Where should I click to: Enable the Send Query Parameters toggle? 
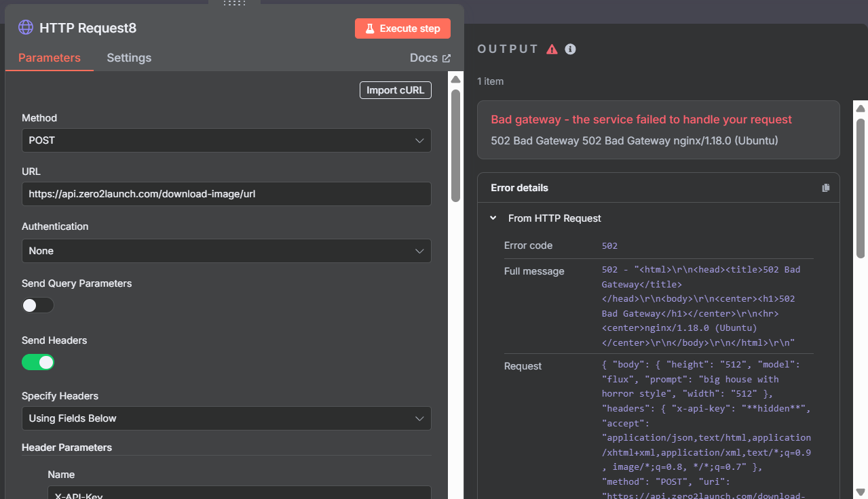(x=38, y=305)
